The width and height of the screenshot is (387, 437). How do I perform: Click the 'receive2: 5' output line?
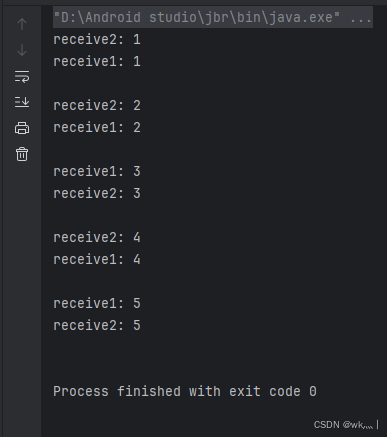97,326
